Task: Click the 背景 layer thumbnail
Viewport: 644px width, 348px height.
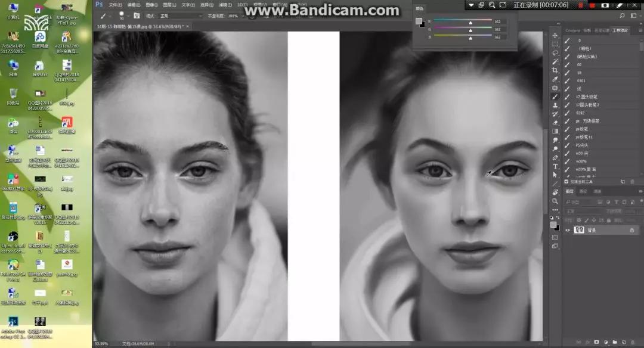Action: point(579,230)
